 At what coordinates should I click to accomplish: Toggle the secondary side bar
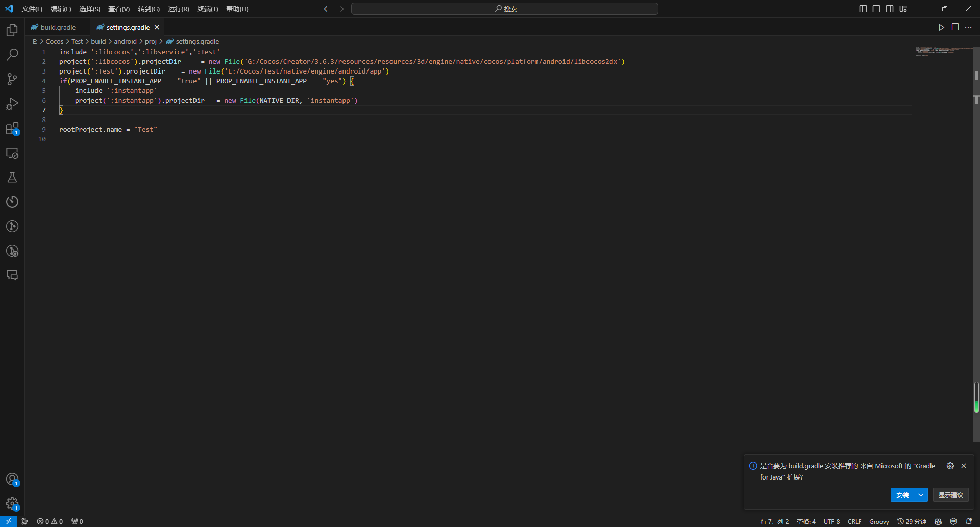pos(890,9)
